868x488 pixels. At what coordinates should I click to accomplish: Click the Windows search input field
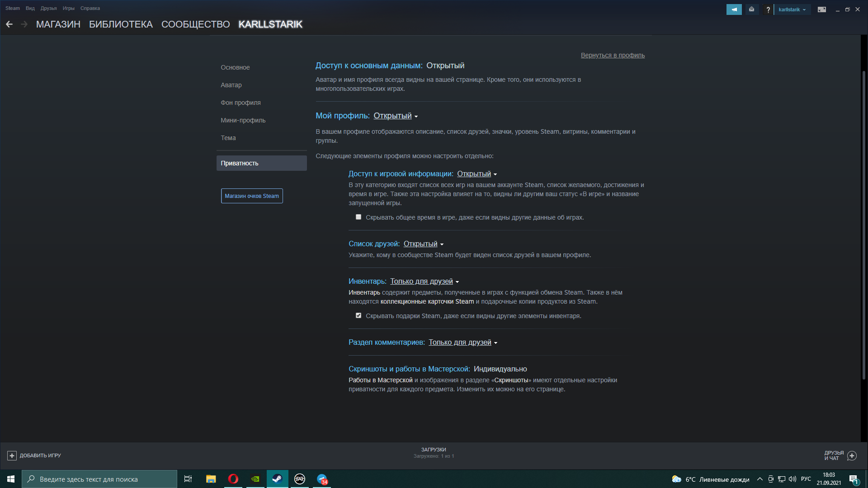pyautogui.click(x=99, y=479)
